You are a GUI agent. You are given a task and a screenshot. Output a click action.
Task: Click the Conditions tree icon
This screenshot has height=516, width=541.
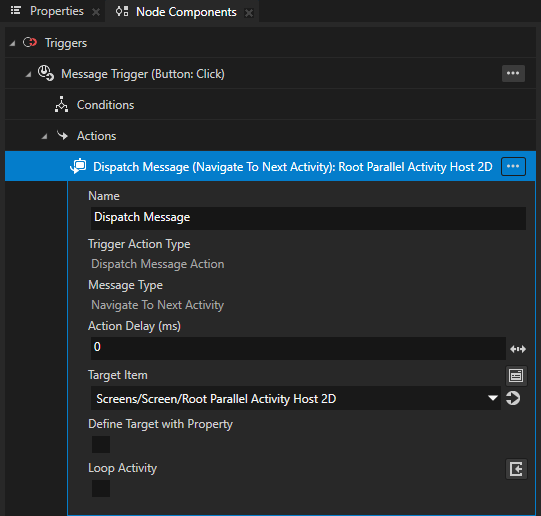coord(61,105)
